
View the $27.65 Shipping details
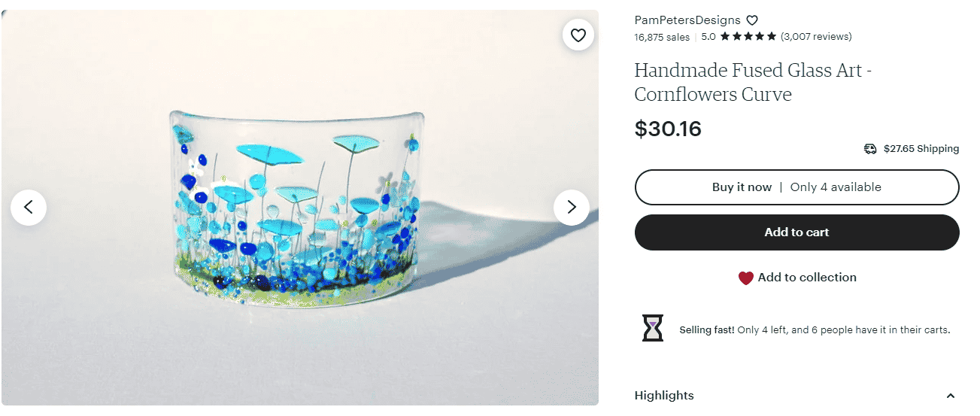[921, 149]
